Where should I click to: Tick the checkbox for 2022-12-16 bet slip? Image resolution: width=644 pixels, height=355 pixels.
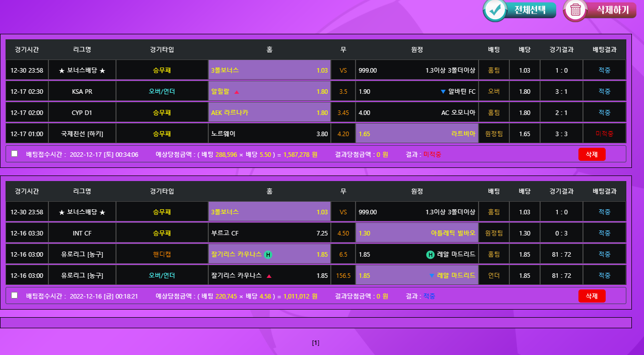click(15, 295)
